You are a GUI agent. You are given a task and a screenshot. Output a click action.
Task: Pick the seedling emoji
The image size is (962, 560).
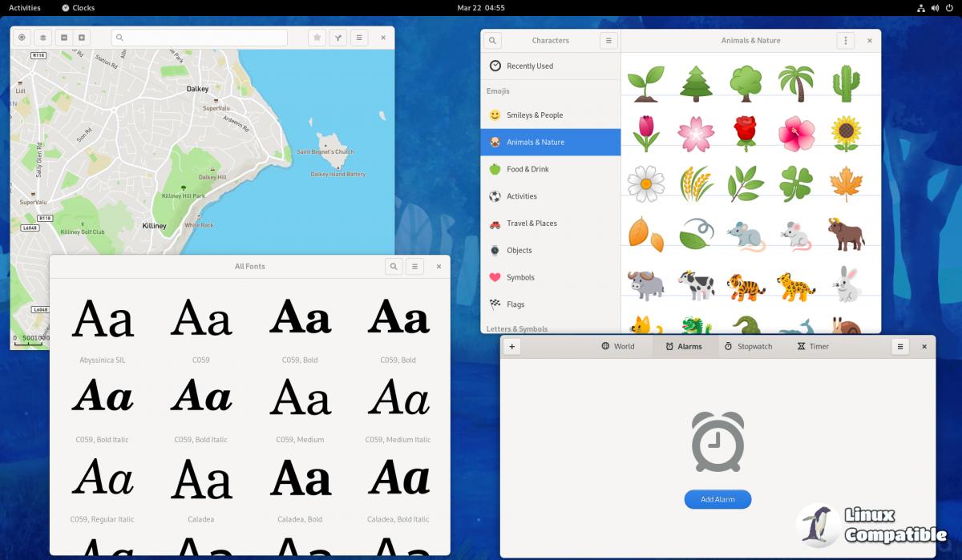pos(645,83)
